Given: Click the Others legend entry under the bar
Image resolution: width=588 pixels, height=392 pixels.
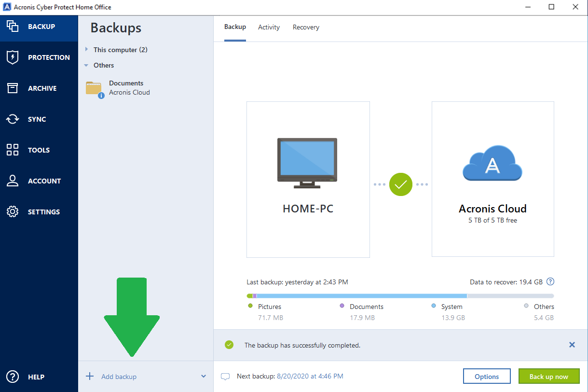Looking at the screenshot, I should point(544,307).
